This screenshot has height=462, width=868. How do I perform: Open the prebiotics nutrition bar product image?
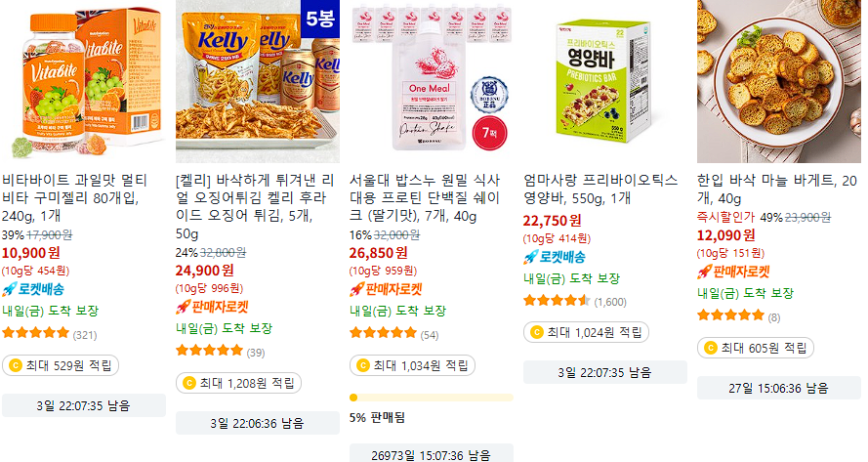605,81
